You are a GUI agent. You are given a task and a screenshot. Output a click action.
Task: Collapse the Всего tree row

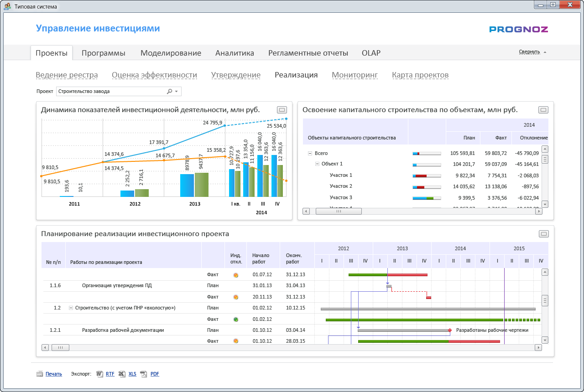[x=310, y=154]
